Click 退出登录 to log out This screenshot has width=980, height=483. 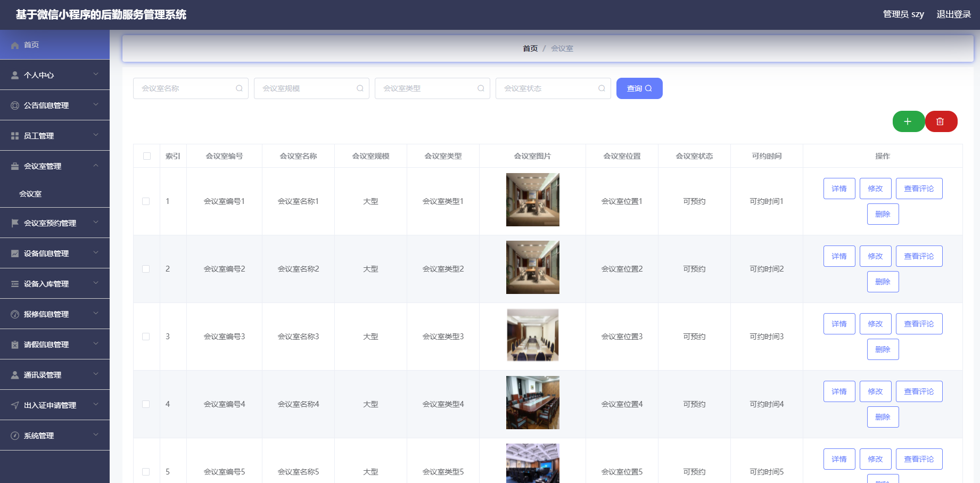(954, 14)
